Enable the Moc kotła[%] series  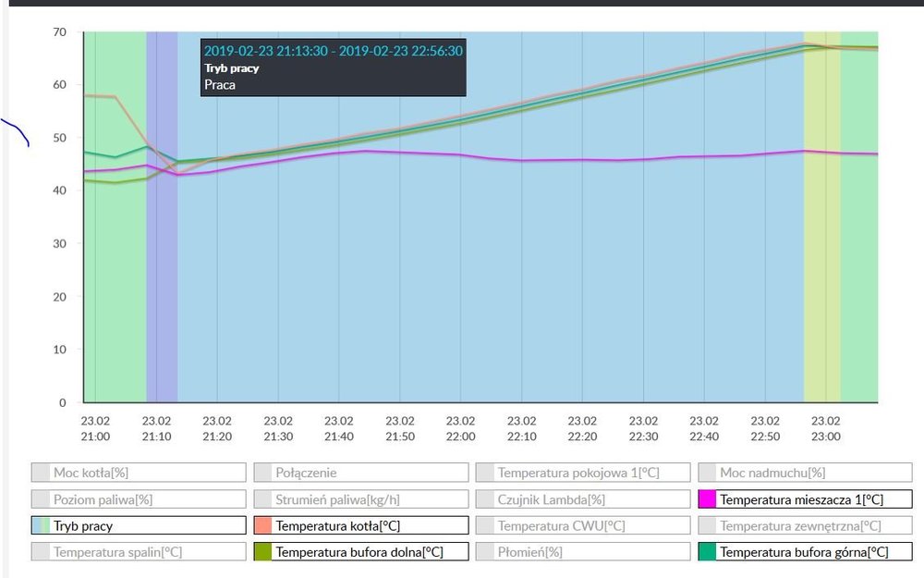pyautogui.click(x=139, y=473)
